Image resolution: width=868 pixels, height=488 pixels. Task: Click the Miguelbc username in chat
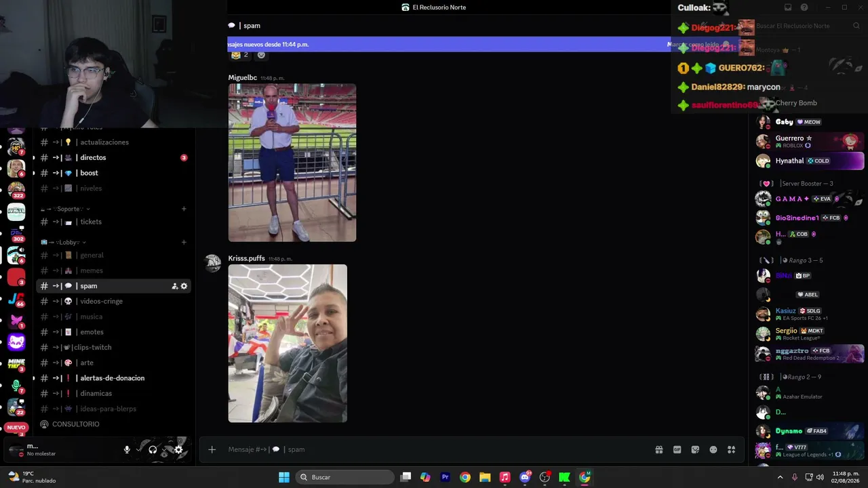[242, 78]
